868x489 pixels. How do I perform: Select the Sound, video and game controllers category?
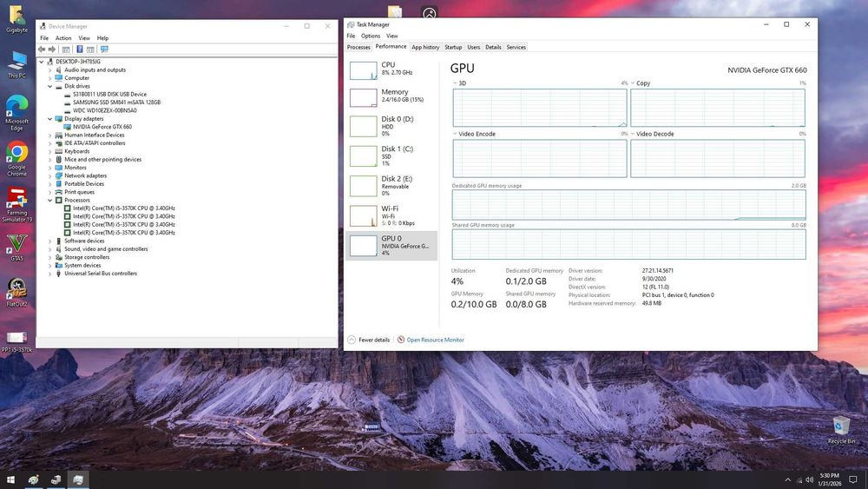tap(106, 249)
